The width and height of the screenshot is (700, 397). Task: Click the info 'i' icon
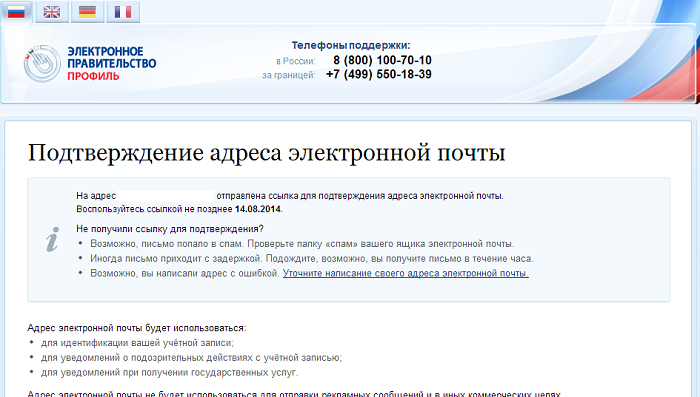52,239
